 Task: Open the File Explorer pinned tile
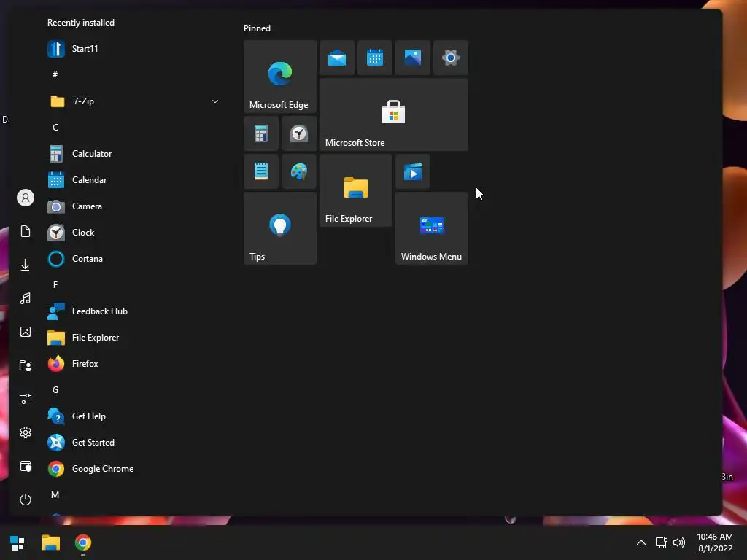click(x=356, y=190)
